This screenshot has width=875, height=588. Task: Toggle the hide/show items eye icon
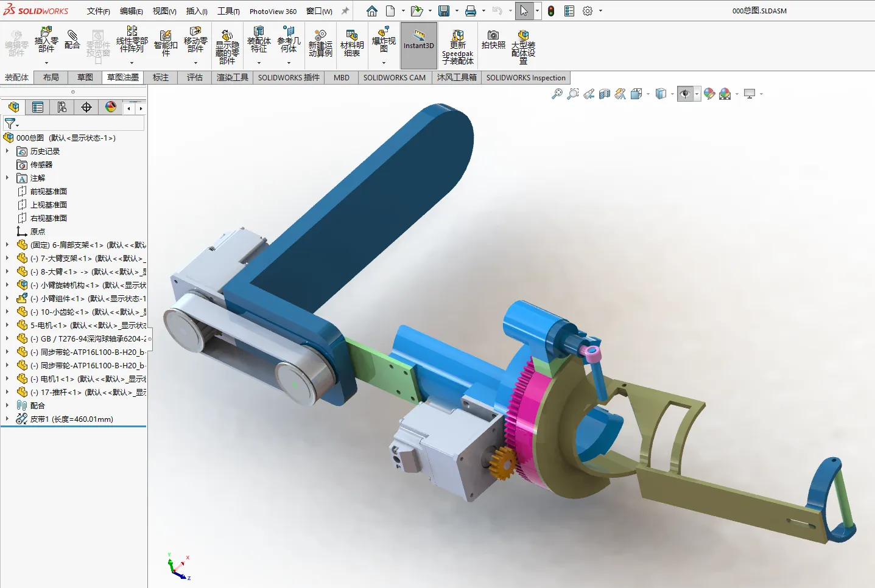click(x=685, y=94)
